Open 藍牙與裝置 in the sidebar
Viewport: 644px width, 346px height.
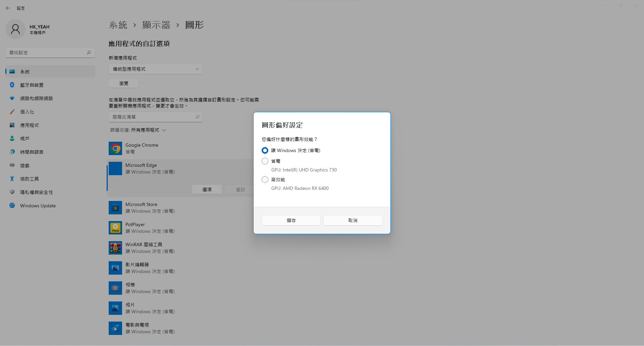[50, 85]
